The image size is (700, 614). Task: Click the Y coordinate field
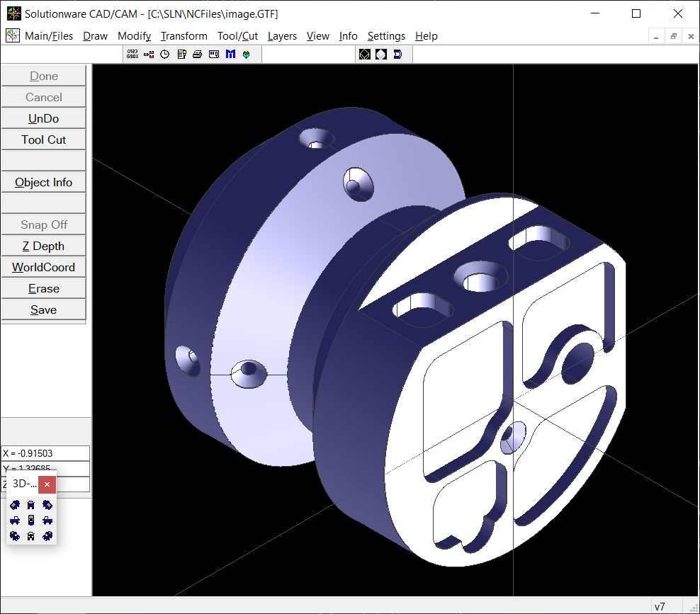click(45, 469)
